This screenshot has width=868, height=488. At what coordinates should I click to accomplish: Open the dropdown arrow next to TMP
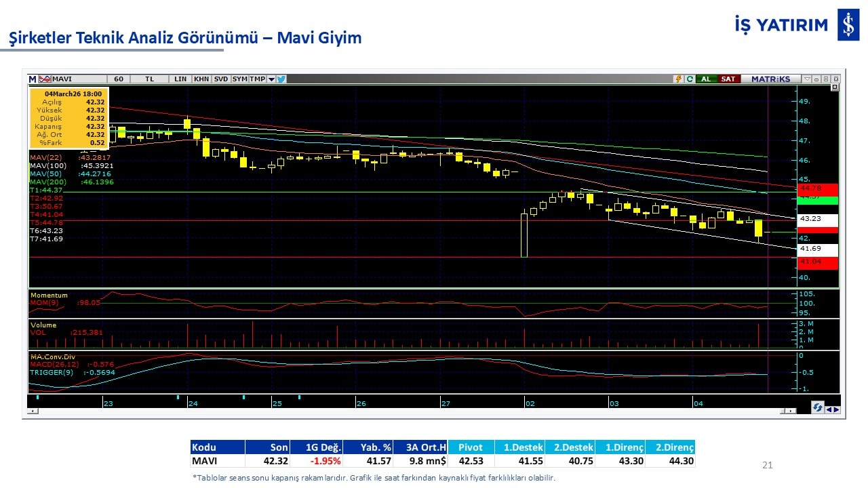(271, 79)
